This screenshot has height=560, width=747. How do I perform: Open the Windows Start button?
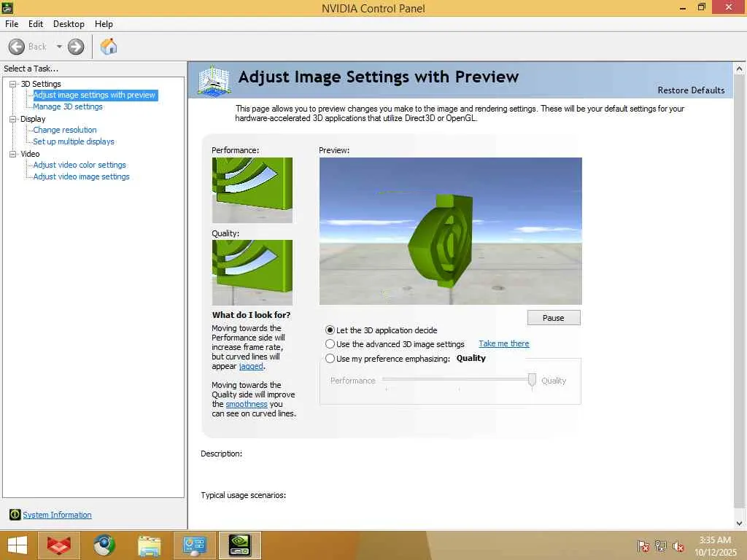click(x=18, y=545)
